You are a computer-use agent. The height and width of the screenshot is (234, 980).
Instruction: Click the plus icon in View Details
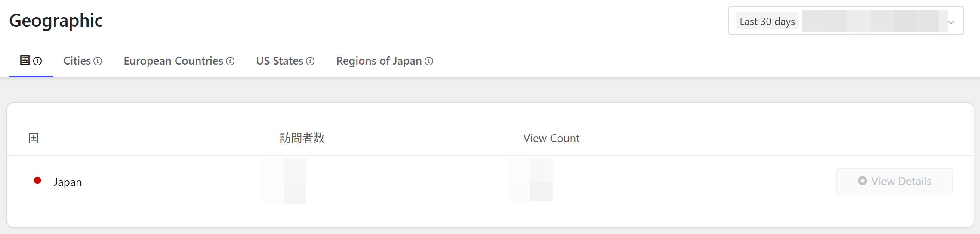pyautogui.click(x=862, y=181)
